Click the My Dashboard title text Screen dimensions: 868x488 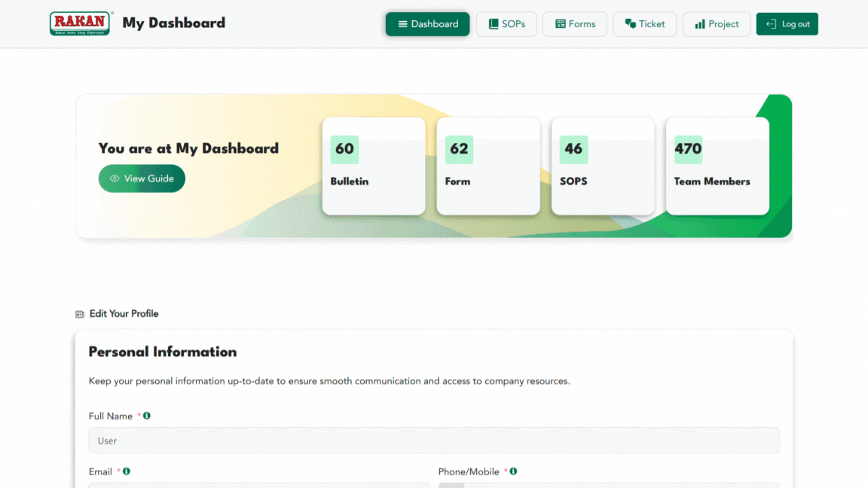(173, 23)
